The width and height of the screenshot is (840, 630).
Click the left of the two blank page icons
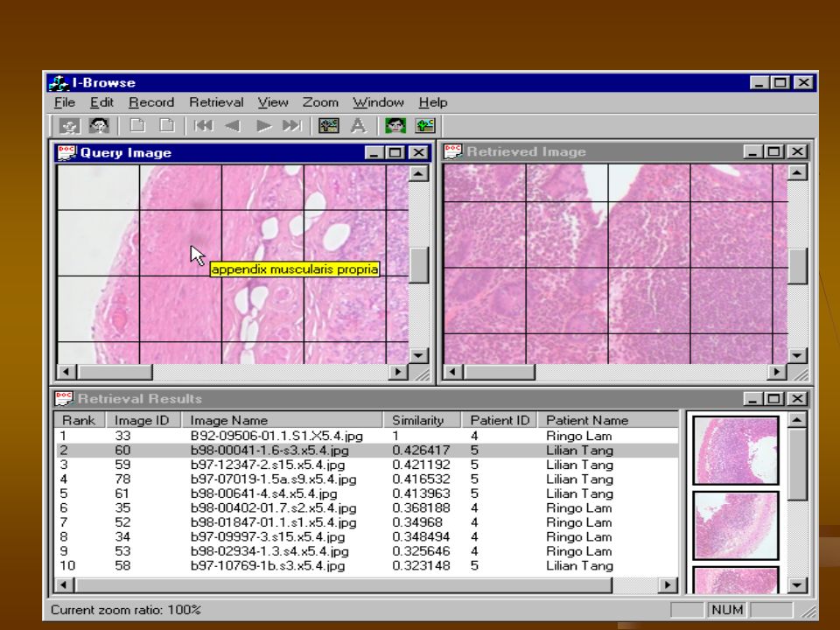pos(137,126)
